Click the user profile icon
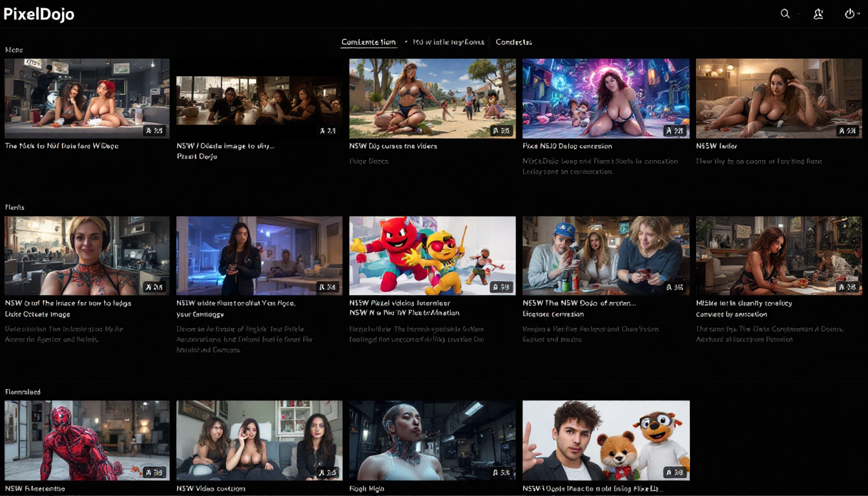 point(818,14)
